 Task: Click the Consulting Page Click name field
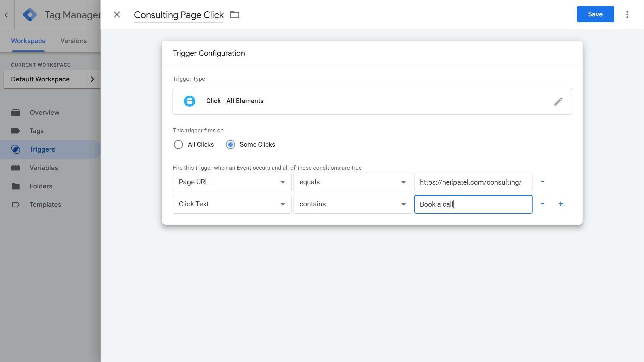point(178,15)
